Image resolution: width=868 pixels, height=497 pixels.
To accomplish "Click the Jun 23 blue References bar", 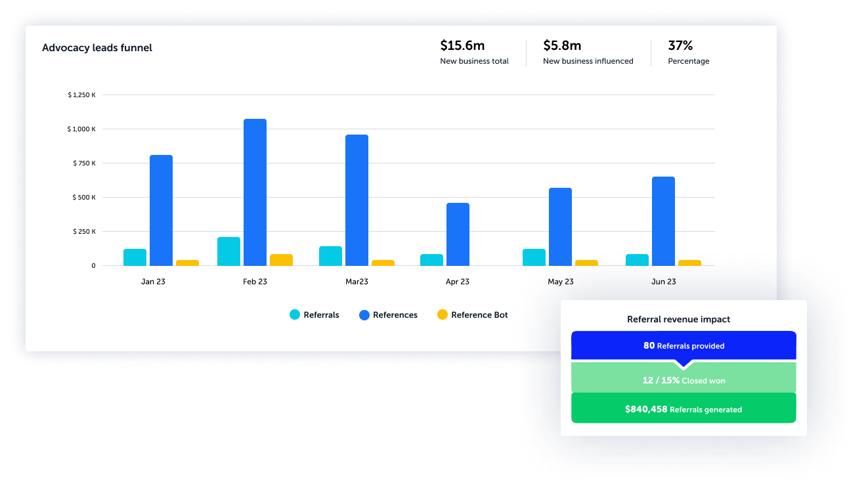I will (x=663, y=221).
